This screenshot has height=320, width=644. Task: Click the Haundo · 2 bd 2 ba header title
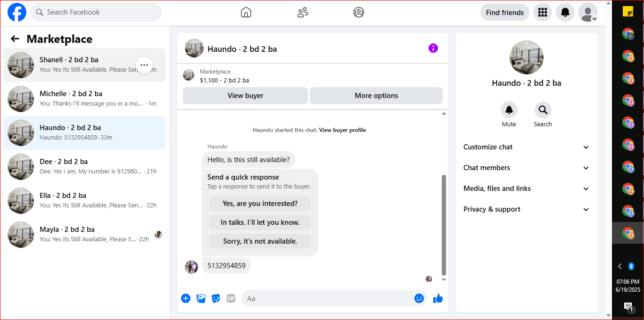pyautogui.click(x=242, y=49)
